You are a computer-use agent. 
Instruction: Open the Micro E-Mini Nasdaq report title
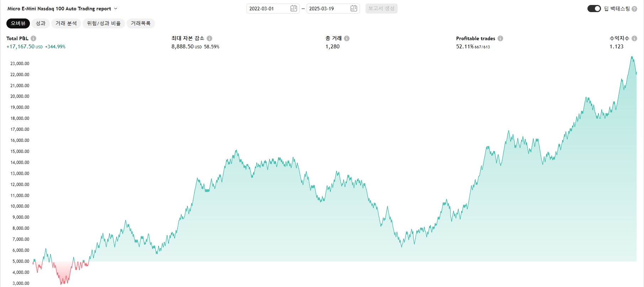tap(59, 9)
